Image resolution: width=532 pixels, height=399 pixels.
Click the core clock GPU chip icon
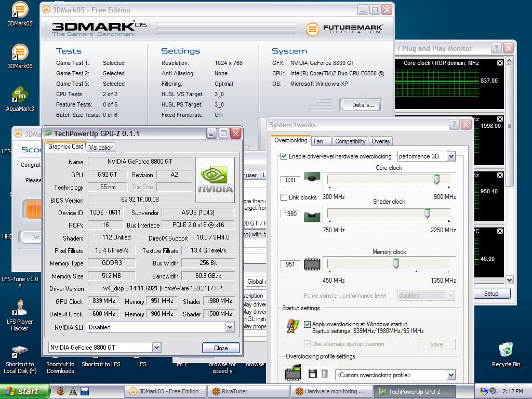pyautogui.click(x=312, y=177)
